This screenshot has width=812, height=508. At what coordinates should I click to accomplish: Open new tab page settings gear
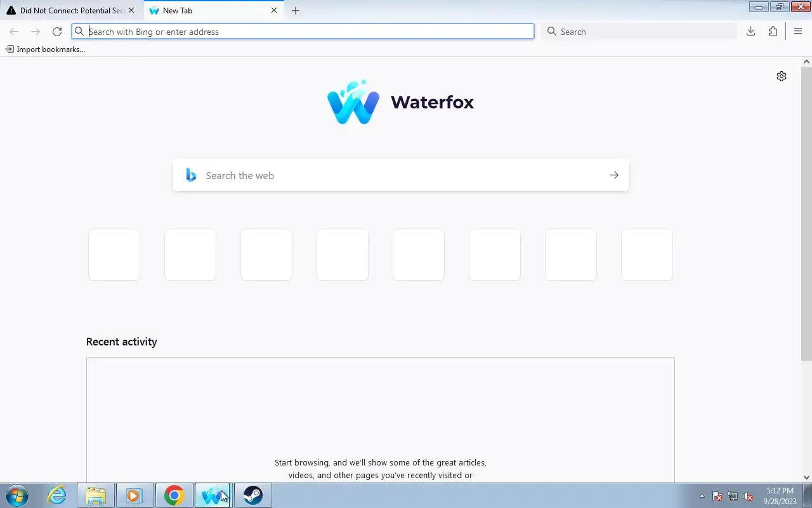(782, 76)
